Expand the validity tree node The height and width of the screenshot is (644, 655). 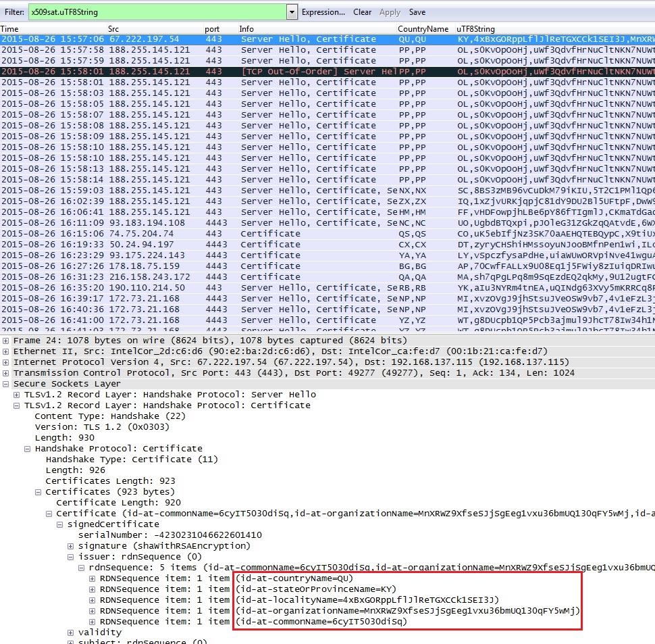point(71,633)
